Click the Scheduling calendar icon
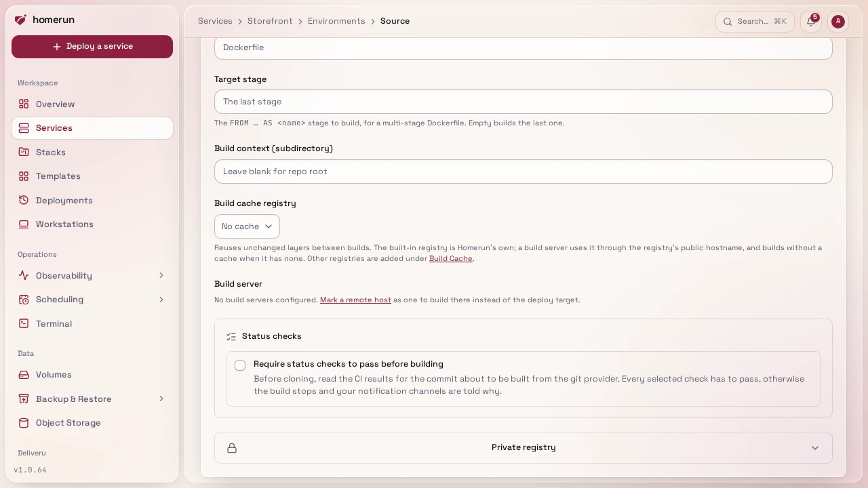Viewport: 868px width, 488px height. [x=24, y=300]
